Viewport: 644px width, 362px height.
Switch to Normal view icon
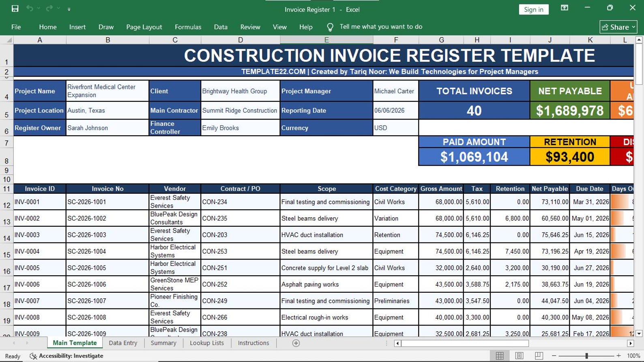point(500,356)
